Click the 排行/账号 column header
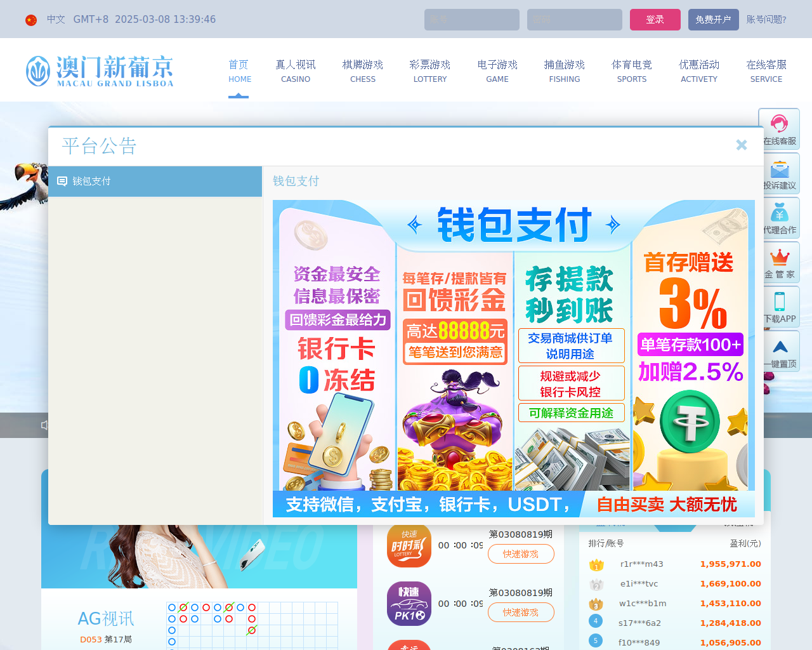 point(606,543)
